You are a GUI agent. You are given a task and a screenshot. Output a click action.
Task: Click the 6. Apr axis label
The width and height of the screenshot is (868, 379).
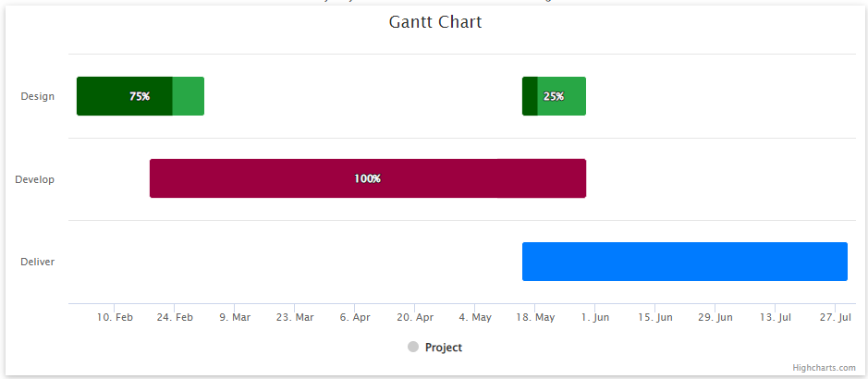click(355, 317)
